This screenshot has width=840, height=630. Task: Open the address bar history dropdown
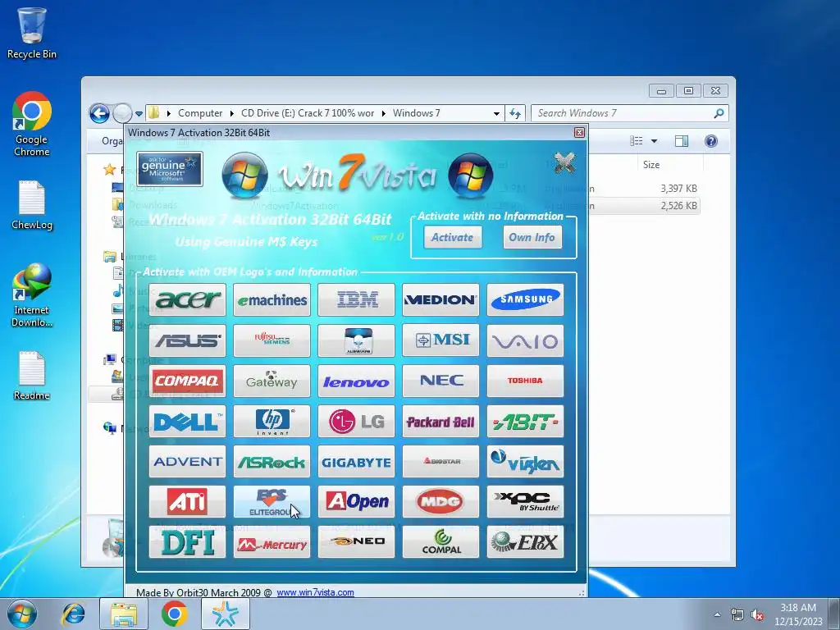pyautogui.click(x=496, y=113)
